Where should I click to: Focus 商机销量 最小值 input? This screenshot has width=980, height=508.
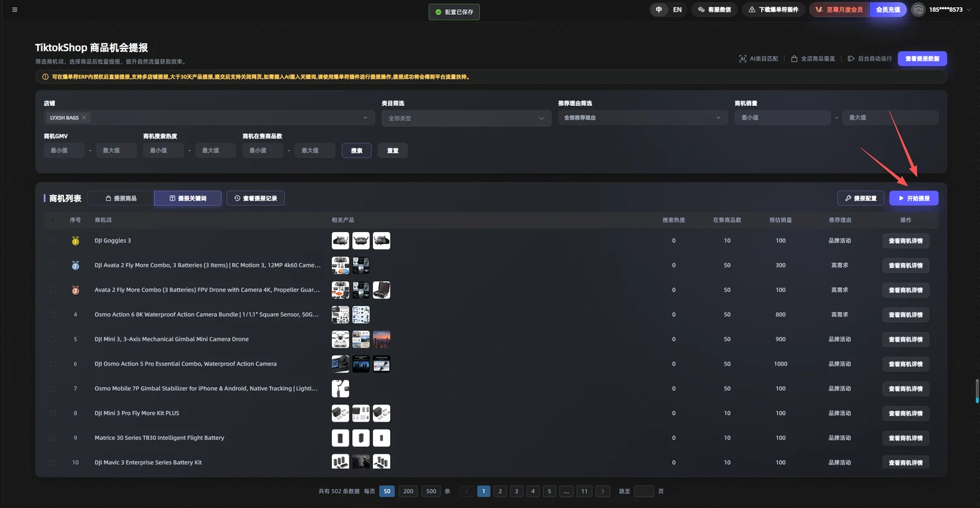(x=782, y=118)
